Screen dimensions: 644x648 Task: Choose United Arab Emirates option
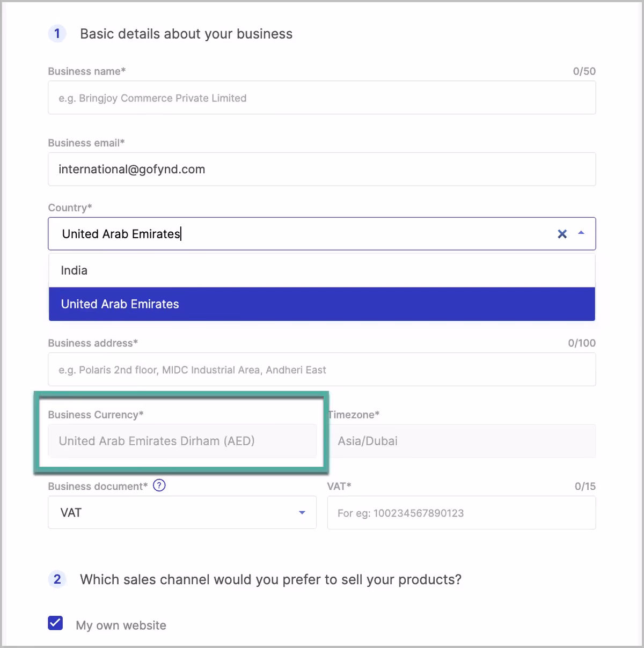[x=322, y=304]
